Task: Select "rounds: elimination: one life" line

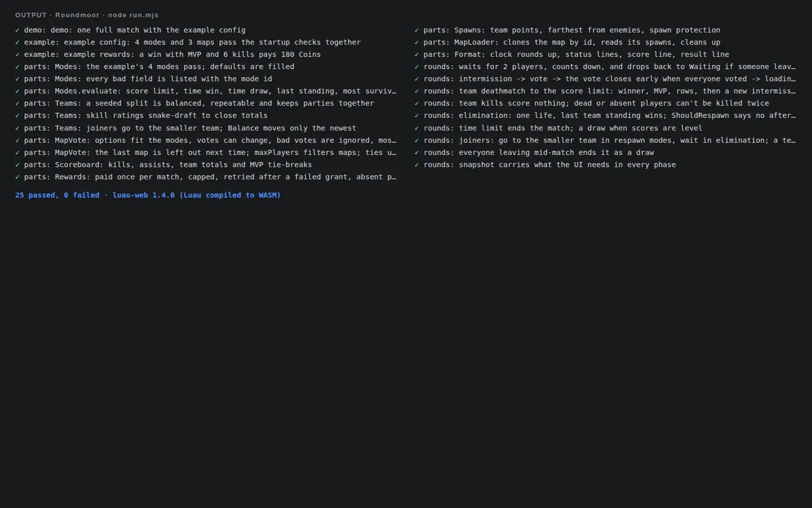Action: pyautogui.click(x=606, y=116)
